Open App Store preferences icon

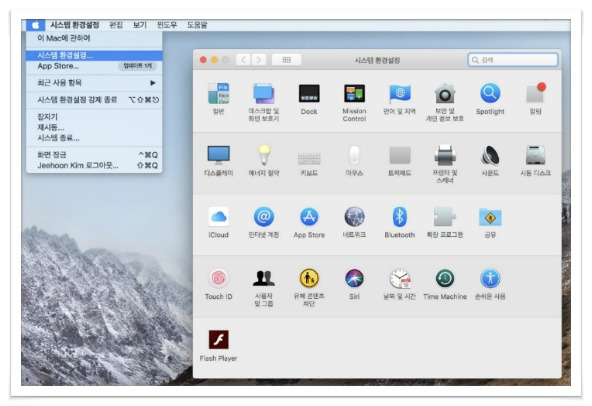(x=309, y=217)
